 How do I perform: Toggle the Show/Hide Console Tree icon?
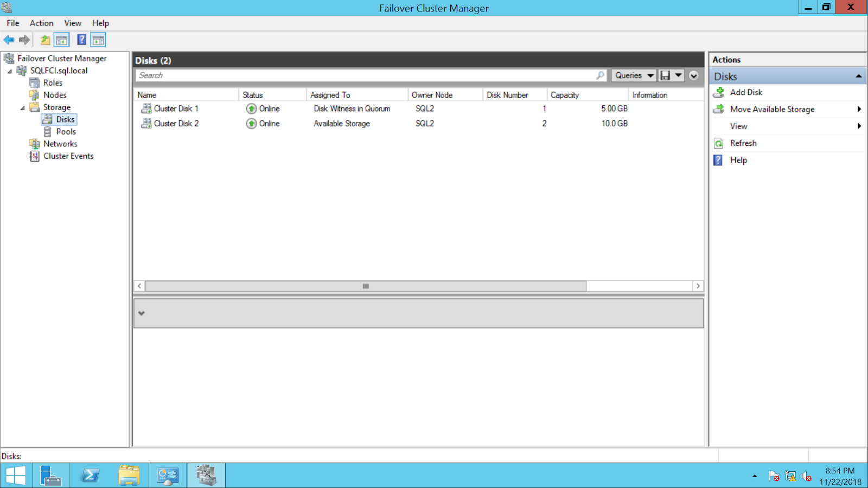(x=62, y=40)
